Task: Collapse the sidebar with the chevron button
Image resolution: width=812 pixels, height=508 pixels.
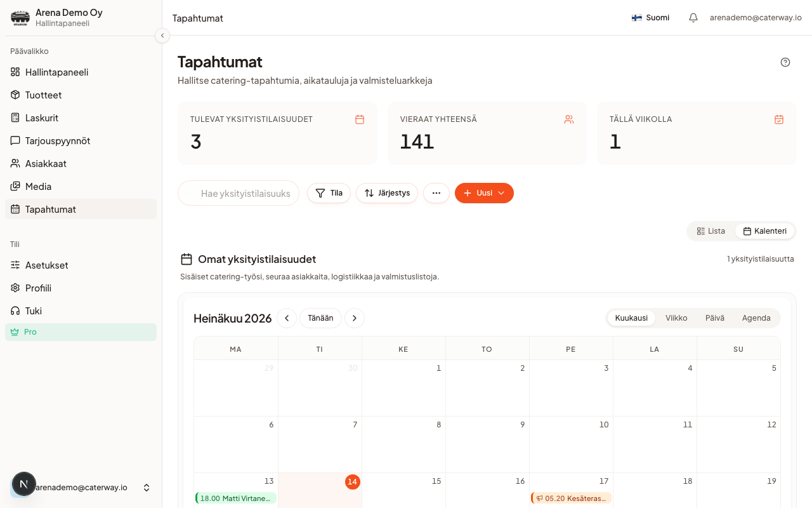Action: pyautogui.click(x=162, y=36)
